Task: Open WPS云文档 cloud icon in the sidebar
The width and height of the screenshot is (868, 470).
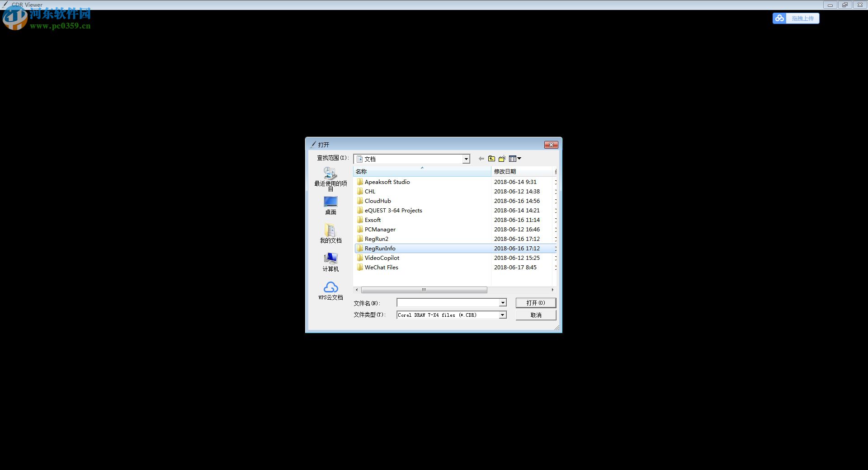Action: coord(330,288)
